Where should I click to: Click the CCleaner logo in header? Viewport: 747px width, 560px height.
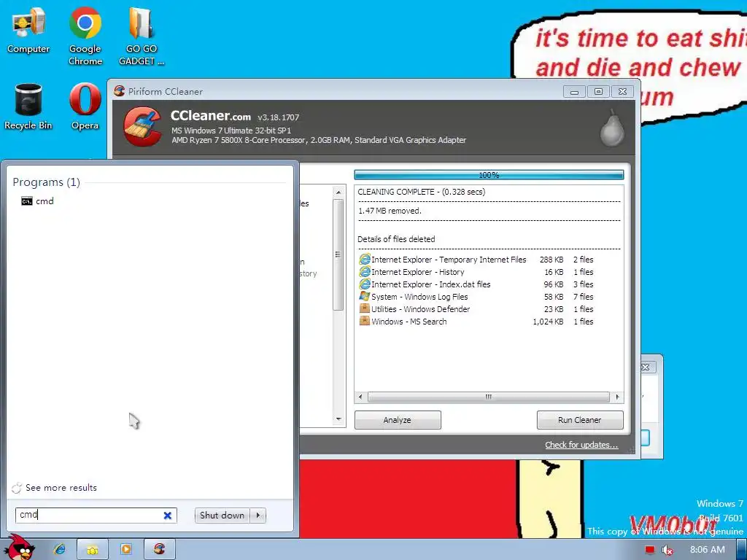(x=142, y=127)
